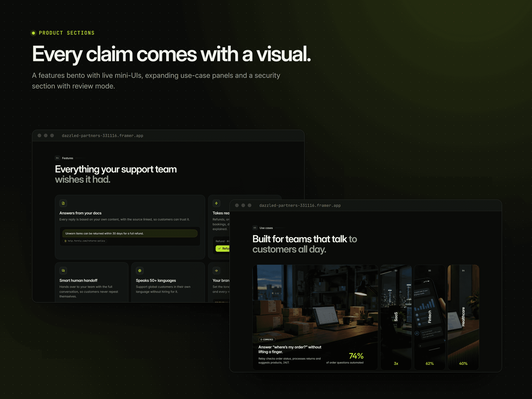Click the 40% statistic under Healthcare
The width and height of the screenshot is (532, 399).
(x=463, y=363)
